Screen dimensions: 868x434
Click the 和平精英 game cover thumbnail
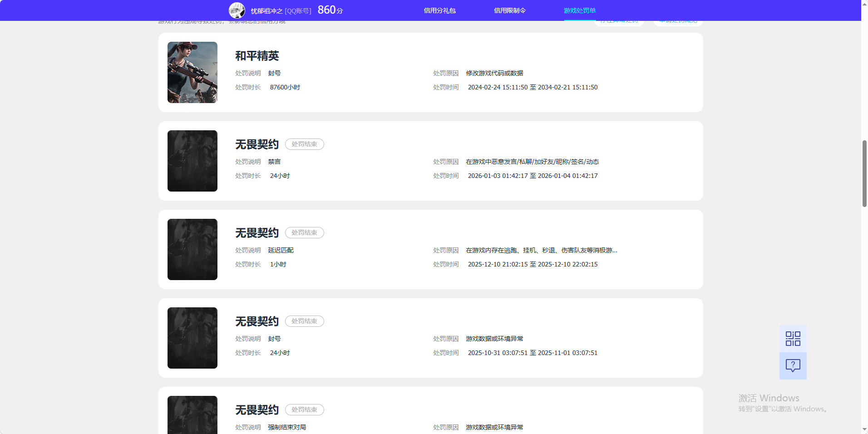(192, 72)
